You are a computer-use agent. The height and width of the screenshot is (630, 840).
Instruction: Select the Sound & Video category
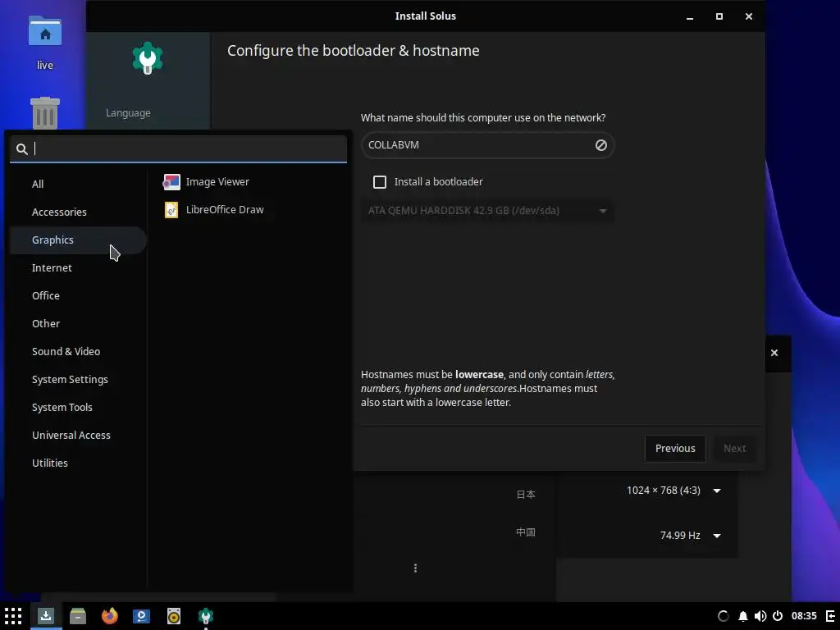point(78,351)
